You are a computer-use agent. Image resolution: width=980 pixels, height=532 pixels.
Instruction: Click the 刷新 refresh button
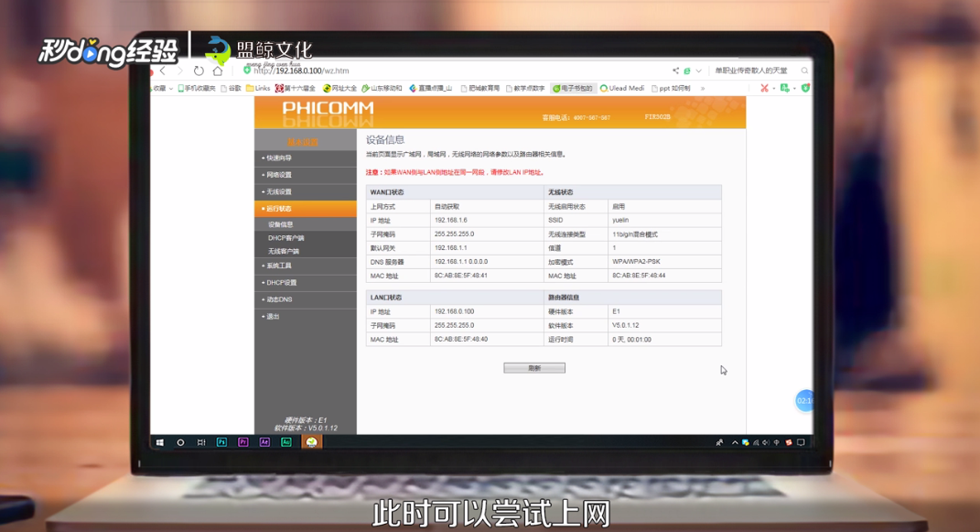(x=534, y=368)
